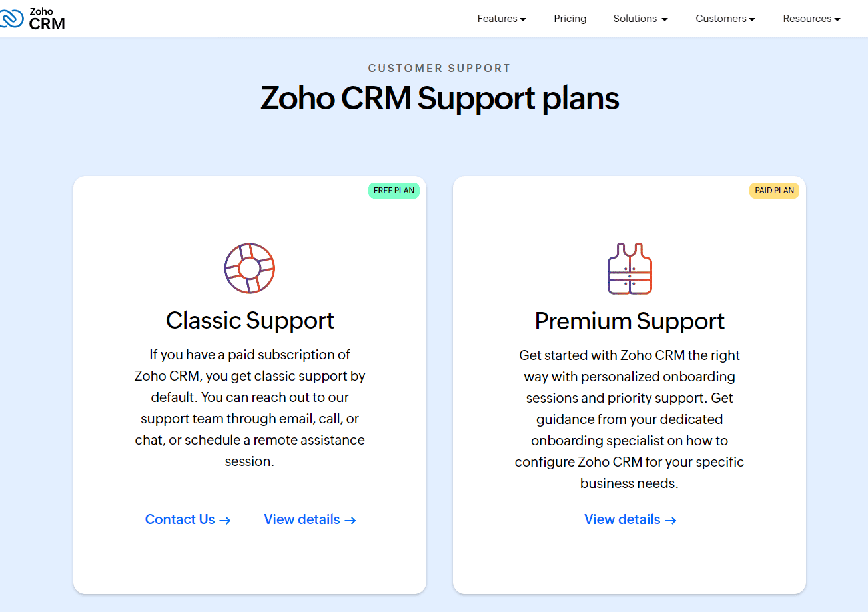
Task: Click the Zoho CRM logo icon
Action: click(x=11, y=19)
